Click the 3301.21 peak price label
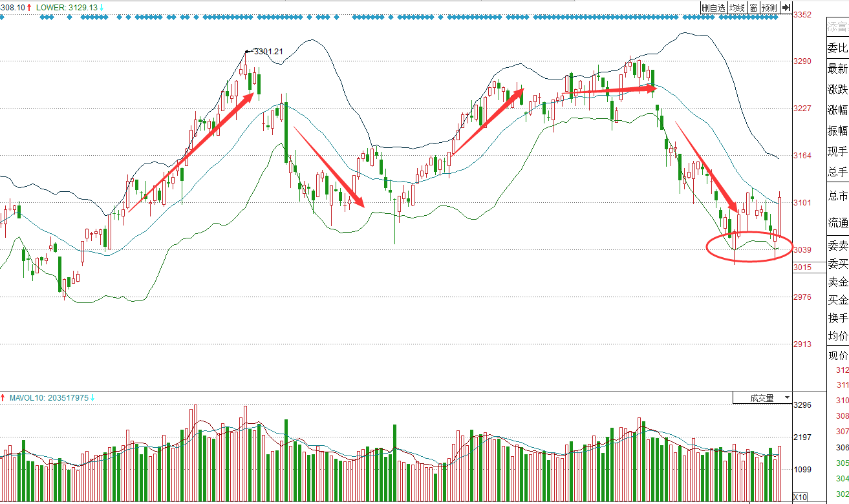This screenshot has width=849, height=504. (268, 51)
